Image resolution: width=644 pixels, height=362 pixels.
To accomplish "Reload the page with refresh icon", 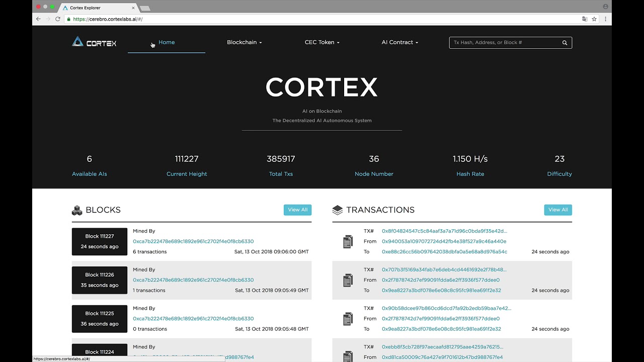I will point(58,19).
